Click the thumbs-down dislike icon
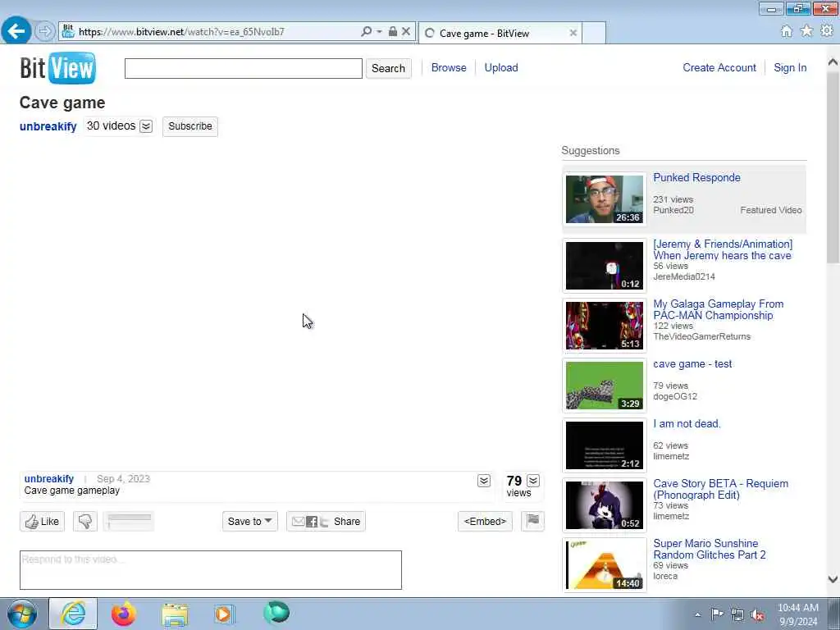Image resolution: width=840 pixels, height=630 pixels. (85, 521)
